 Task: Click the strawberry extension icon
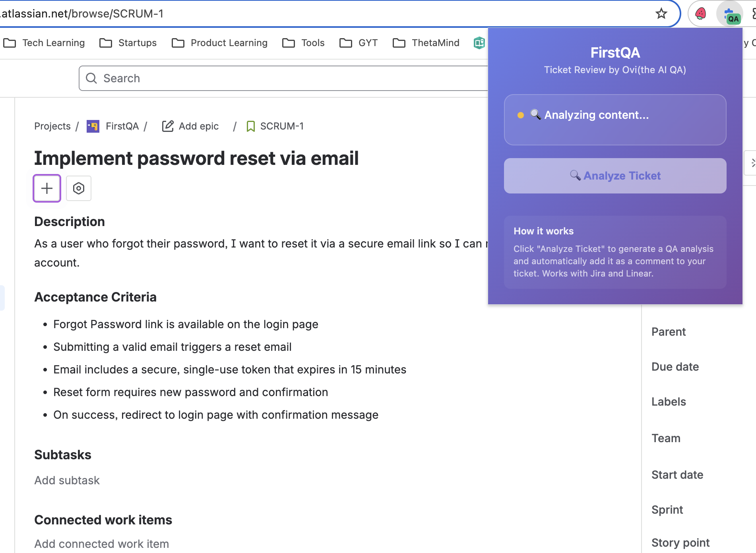tap(700, 14)
